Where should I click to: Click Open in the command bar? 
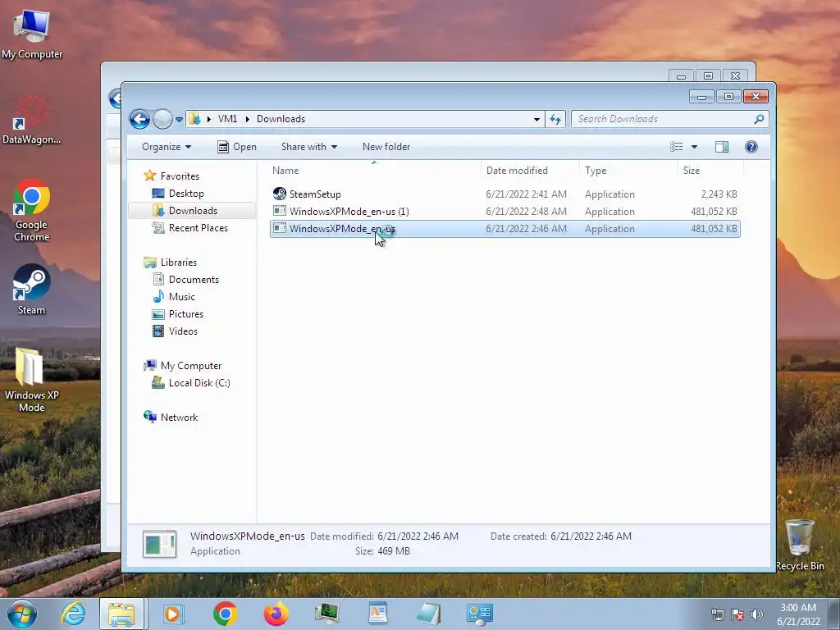coord(237,147)
